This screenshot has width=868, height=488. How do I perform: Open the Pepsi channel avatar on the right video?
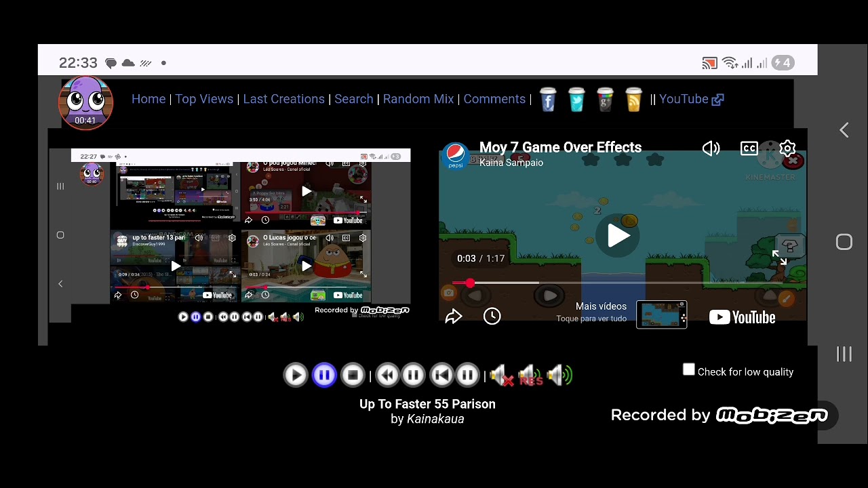tap(456, 156)
